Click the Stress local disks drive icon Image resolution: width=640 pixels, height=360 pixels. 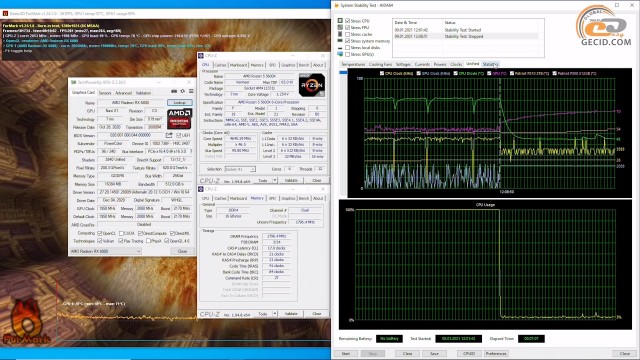[340, 47]
